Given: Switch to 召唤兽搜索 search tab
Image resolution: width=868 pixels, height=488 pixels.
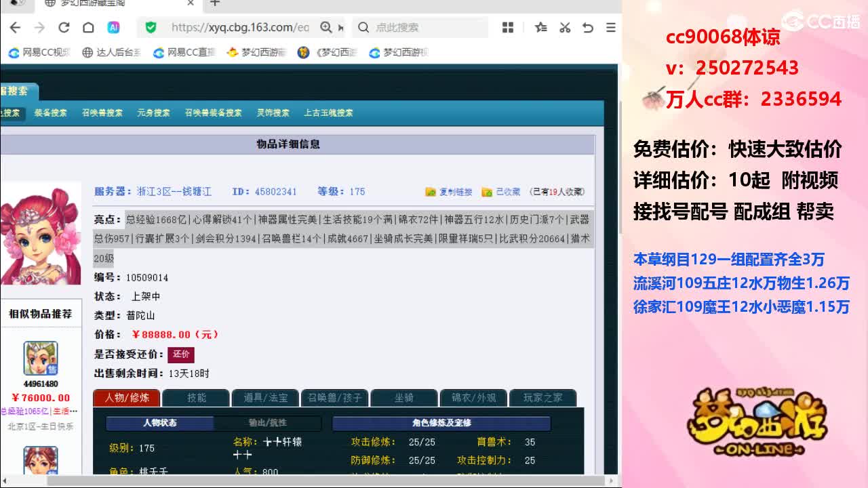Looking at the screenshot, I should pyautogui.click(x=102, y=113).
